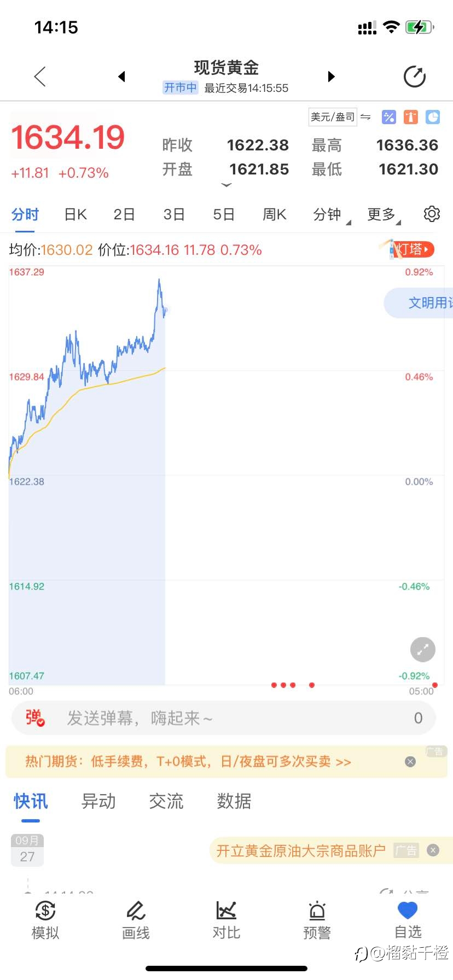Image resolution: width=453 pixels, height=980 pixels.
Task: Open 热门期货 futures ad banner link
Action: pos(188,761)
